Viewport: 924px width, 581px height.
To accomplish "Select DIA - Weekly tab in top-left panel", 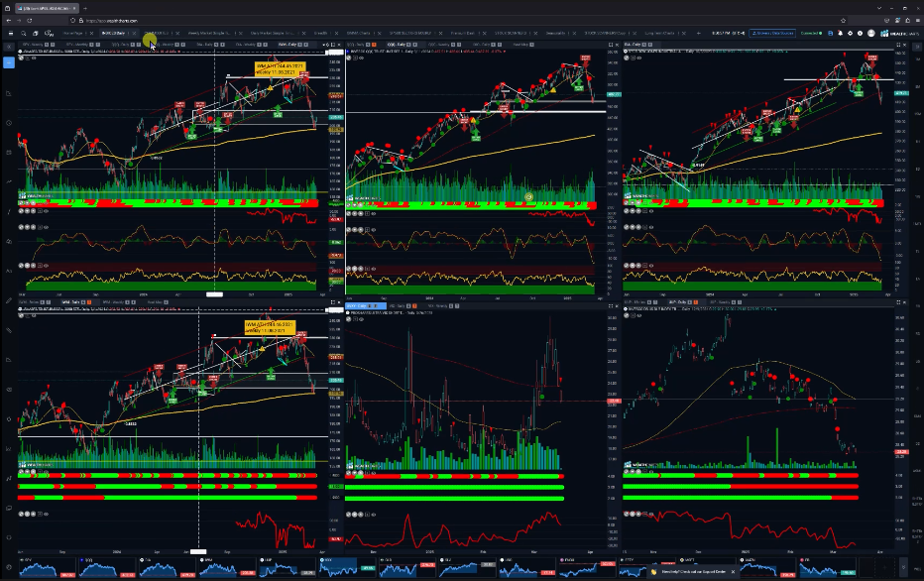I will (x=245, y=45).
